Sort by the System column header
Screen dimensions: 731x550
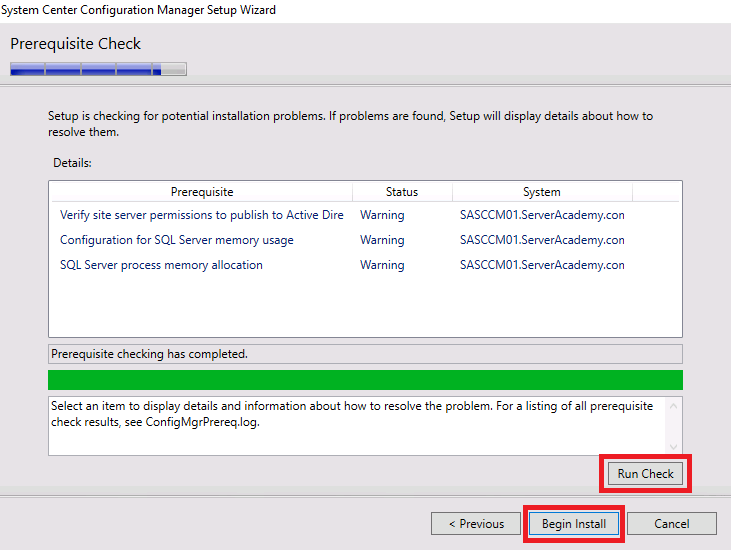pyautogui.click(x=542, y=192)
